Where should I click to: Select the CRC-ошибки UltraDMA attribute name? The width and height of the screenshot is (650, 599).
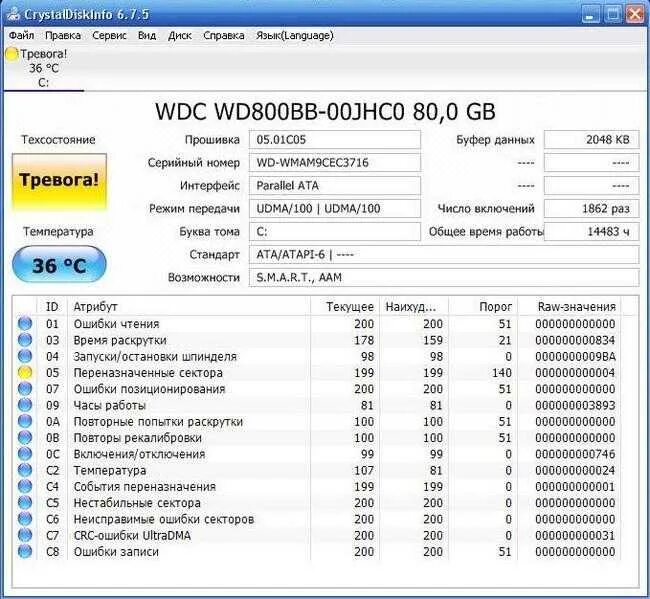point(132,536)
